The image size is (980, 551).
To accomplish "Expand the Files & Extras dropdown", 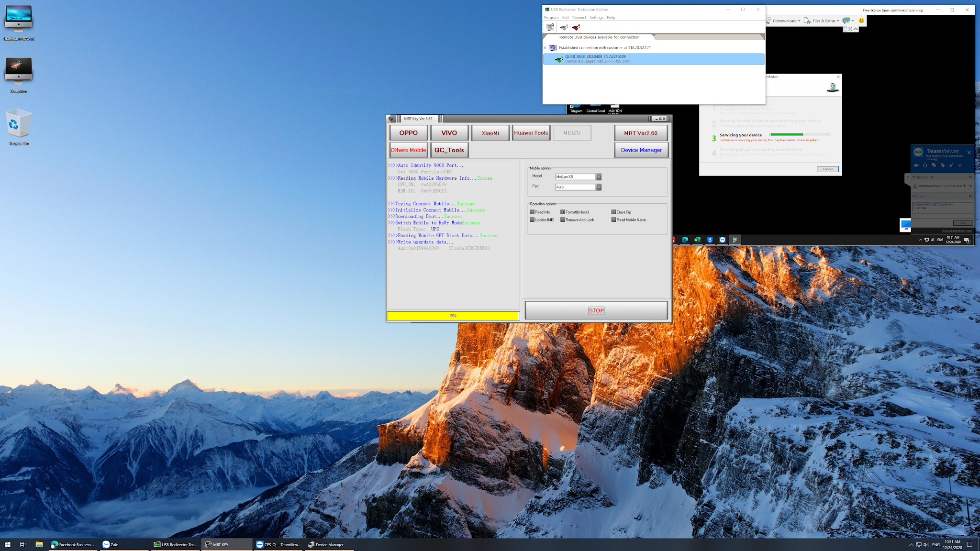I will click(x=822, y=21).
